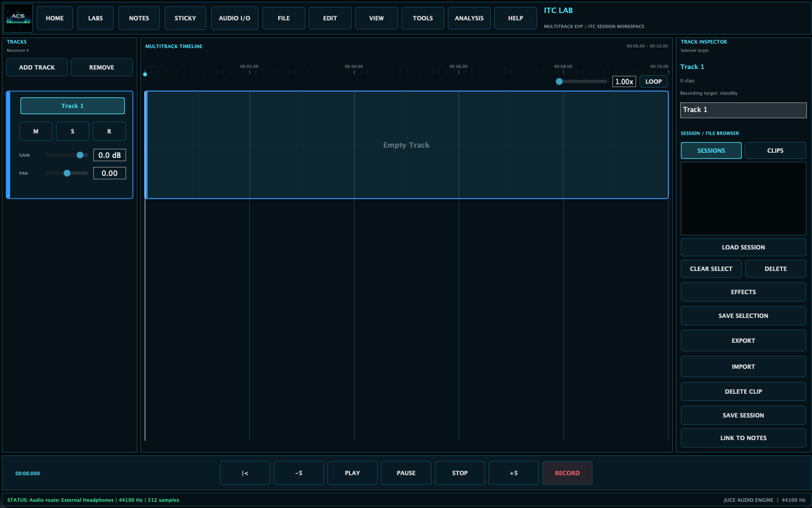The height and width of the screenshot is (508, 812).
Task: Stop playback with STOP
Action: pyautogui.click(x=460, y=473)
